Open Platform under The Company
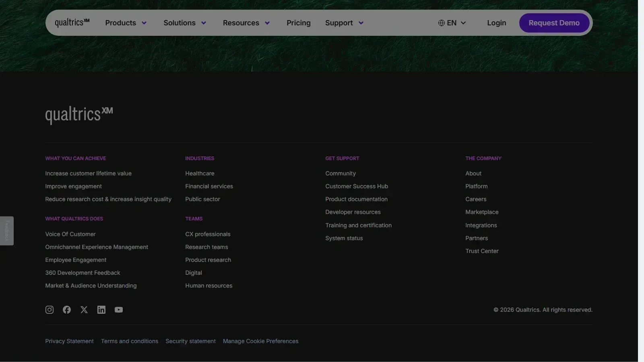The height and width of the screenshot is (362, 644). tap(476, 186)
